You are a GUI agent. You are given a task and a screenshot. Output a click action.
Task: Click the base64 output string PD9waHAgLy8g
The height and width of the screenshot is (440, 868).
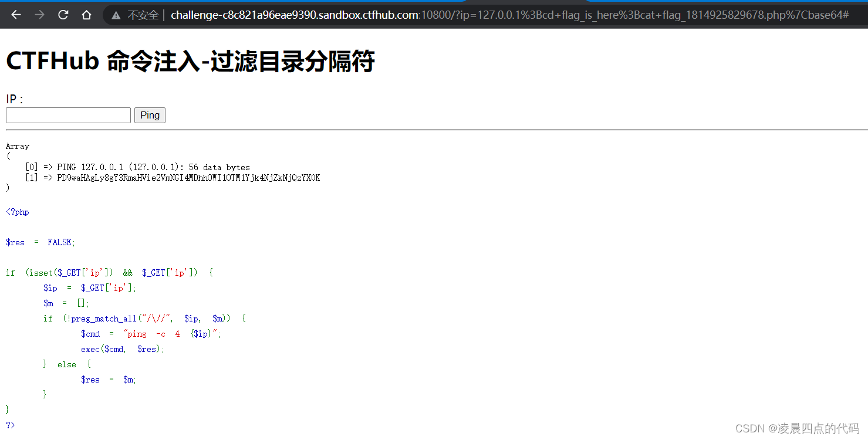click(188, 178)
